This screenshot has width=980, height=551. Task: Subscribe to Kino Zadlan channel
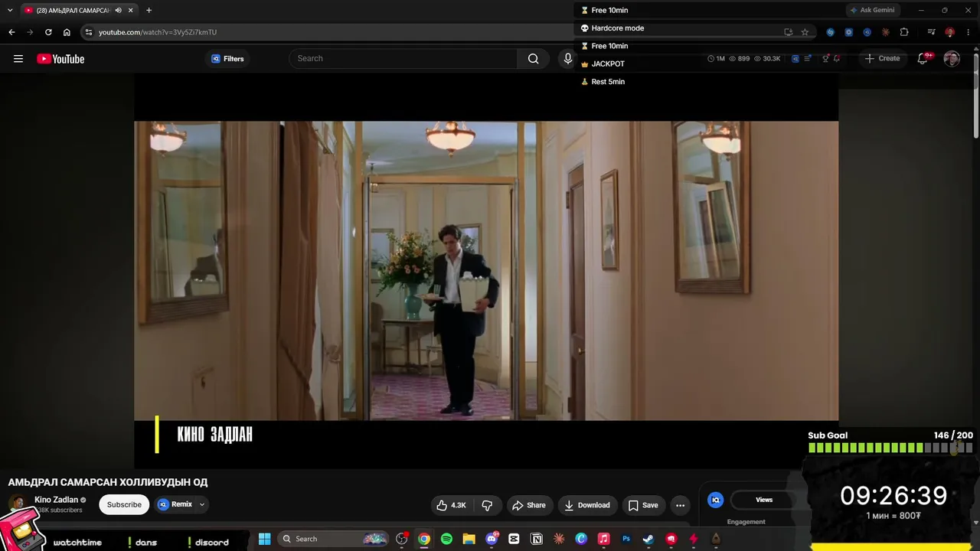(x=124, y=504)
